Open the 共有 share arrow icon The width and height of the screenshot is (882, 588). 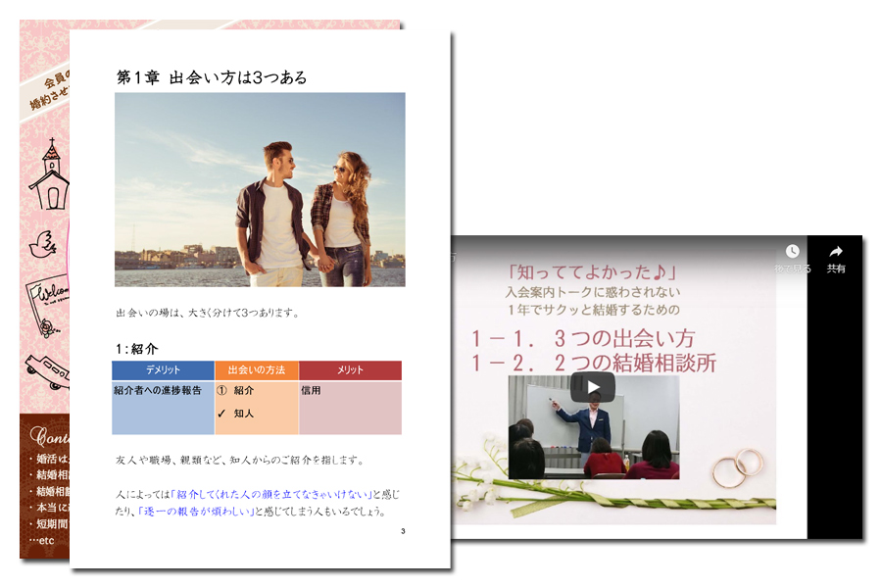(x=836, y=252)
